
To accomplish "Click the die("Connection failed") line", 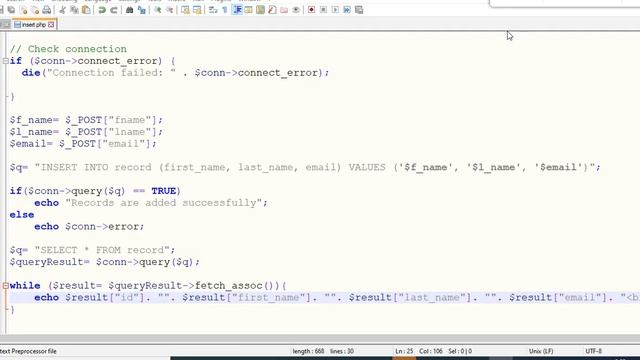I will pos(176,73).
